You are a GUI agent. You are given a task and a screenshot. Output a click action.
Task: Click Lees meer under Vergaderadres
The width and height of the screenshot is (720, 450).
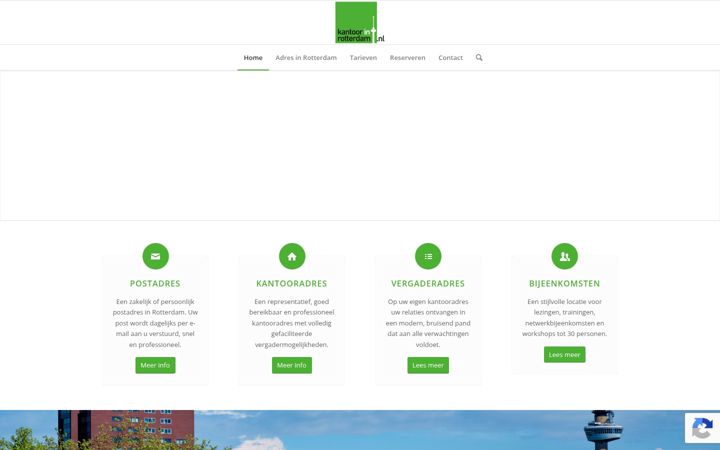(428, 365)
